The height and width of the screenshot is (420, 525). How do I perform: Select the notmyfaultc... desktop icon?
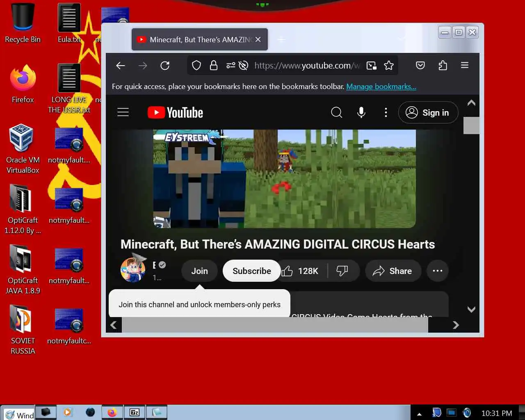69,326
